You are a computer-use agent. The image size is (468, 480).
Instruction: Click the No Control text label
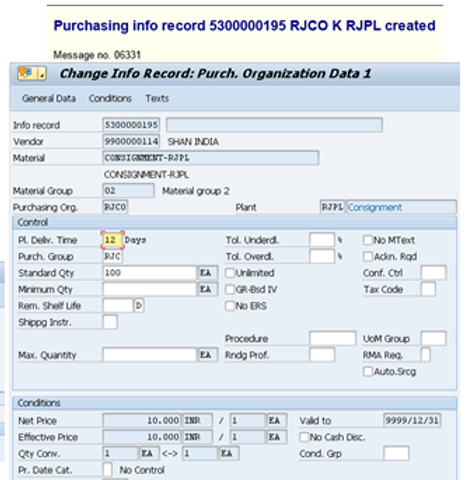142,470
